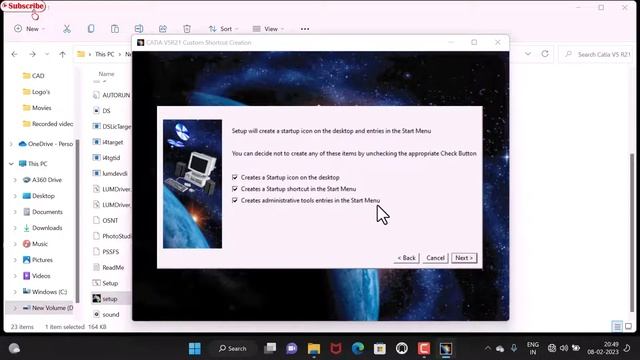640x360 pixels.
Task: Click the Cut icon in File Explorer toolbar
Action: point(67,29)
